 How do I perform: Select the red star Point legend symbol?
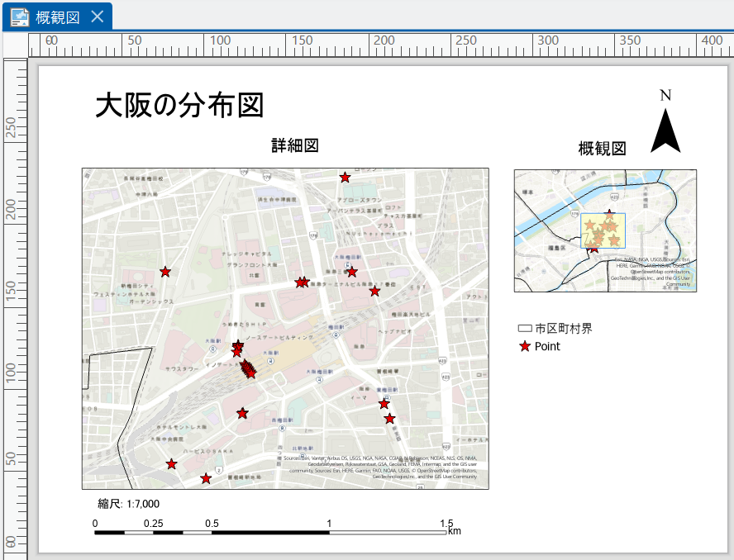click(524, 347)
